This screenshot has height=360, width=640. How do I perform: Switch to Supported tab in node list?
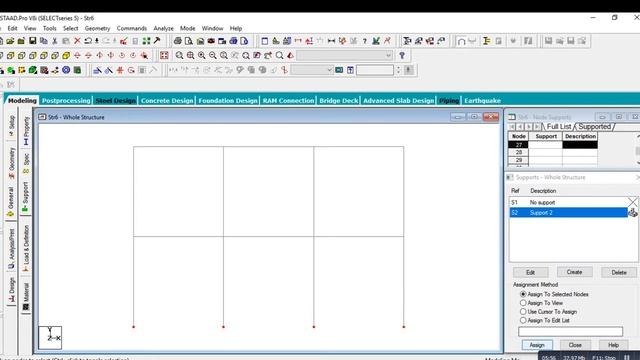tap(594, 127)
